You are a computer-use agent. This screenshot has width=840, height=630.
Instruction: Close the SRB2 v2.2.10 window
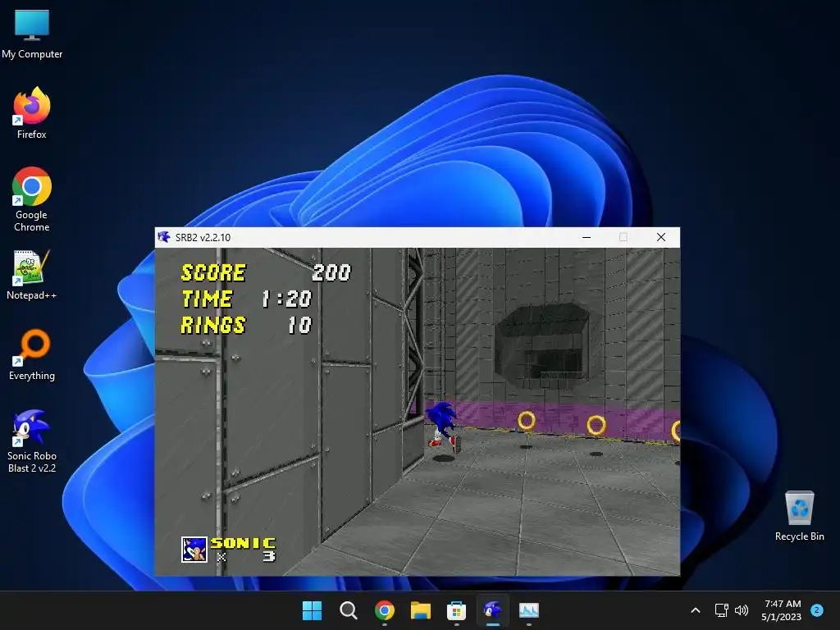point(661,237)
